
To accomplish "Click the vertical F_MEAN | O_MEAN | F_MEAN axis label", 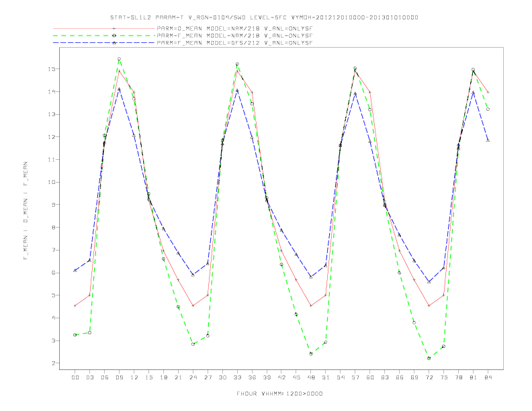I will click(x=26, y=211).
